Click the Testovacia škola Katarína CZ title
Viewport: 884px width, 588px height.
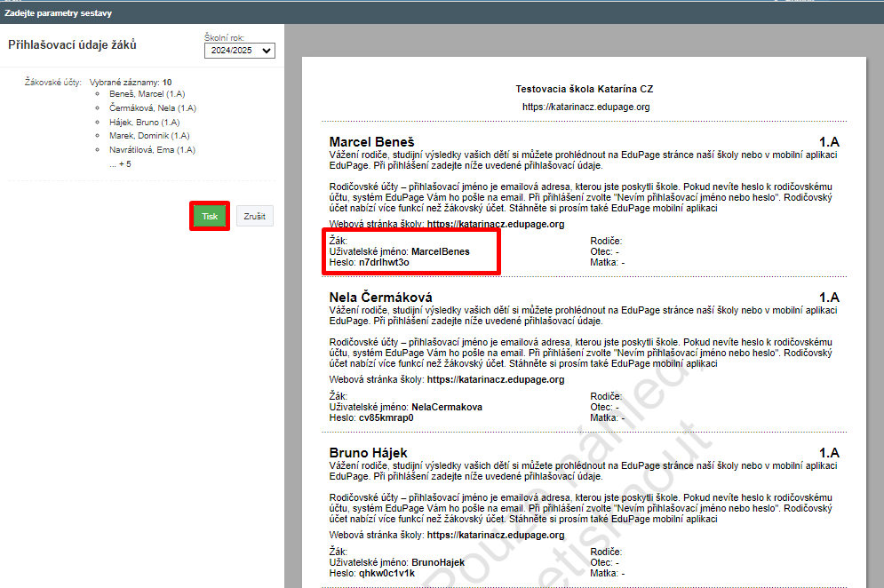(585, 89)
